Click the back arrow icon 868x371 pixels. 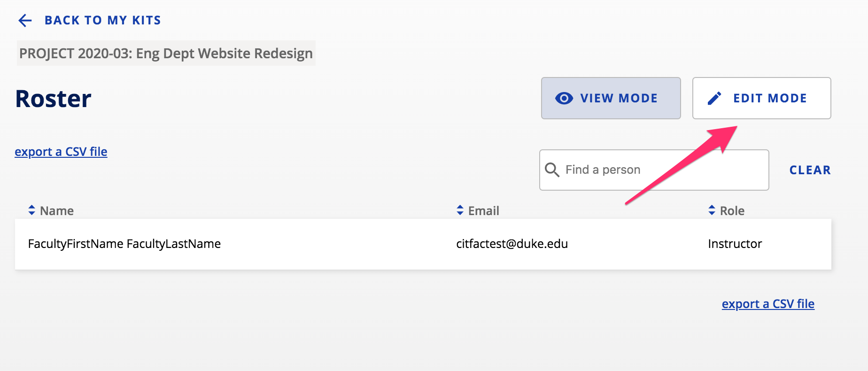tap(25, 20)
